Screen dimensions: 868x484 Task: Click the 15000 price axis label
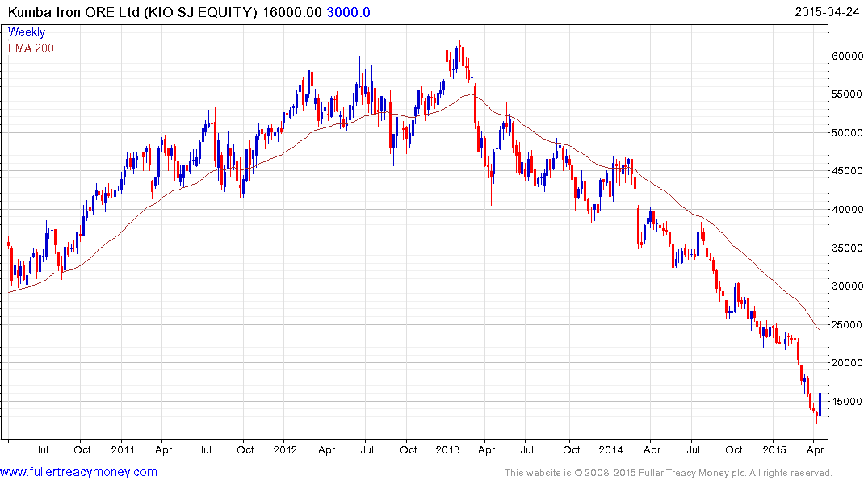click(x=847, y=402)
